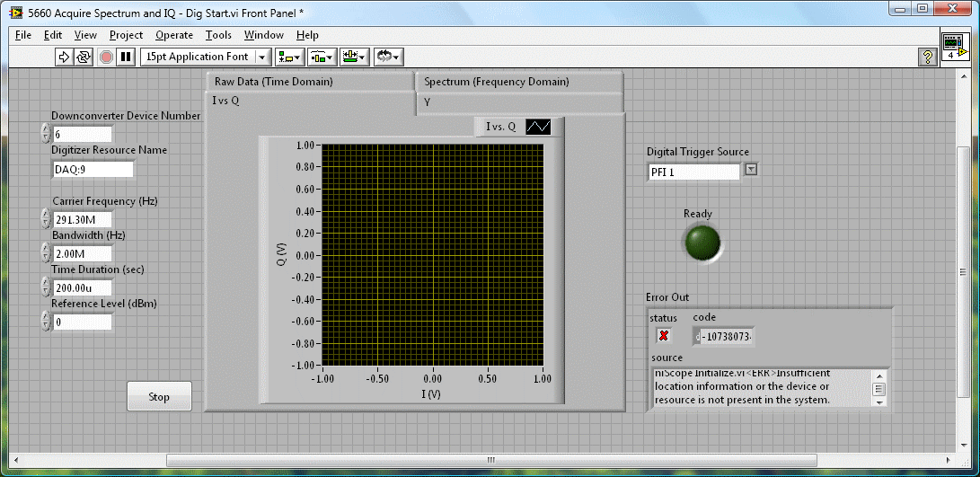Click the Run arrow button
Viewport: 980px width, 477px height.
64,57
